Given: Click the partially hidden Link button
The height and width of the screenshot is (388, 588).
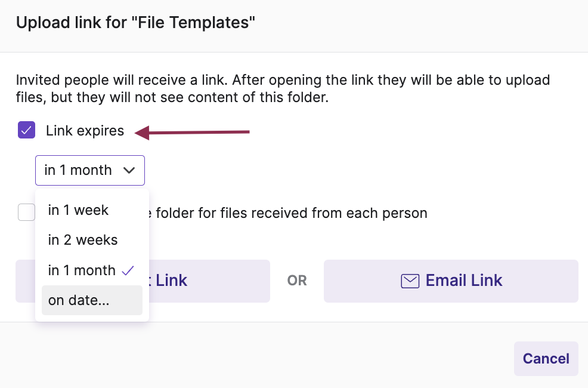Looking at the screenshot, I should point(209,281).
